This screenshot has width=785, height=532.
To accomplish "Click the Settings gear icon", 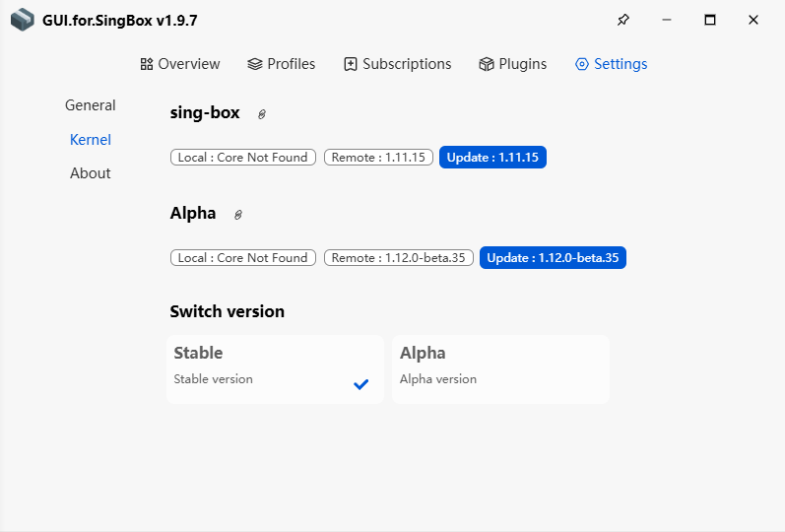I will (x=582, y=64).
